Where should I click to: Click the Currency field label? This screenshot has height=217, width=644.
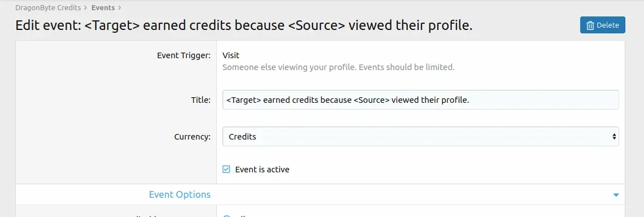(192, 136)
